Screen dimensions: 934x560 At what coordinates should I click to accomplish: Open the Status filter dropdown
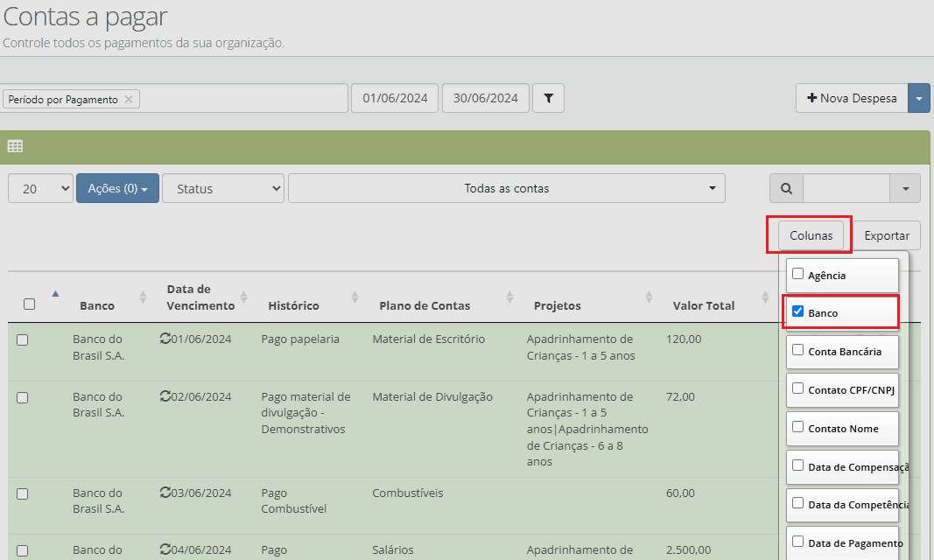tap(223, 189)
